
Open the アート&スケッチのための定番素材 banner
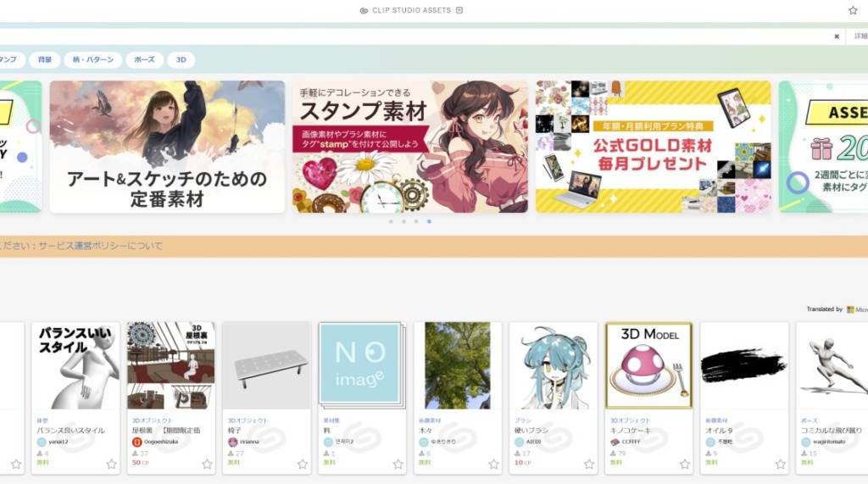pos(167,147)
